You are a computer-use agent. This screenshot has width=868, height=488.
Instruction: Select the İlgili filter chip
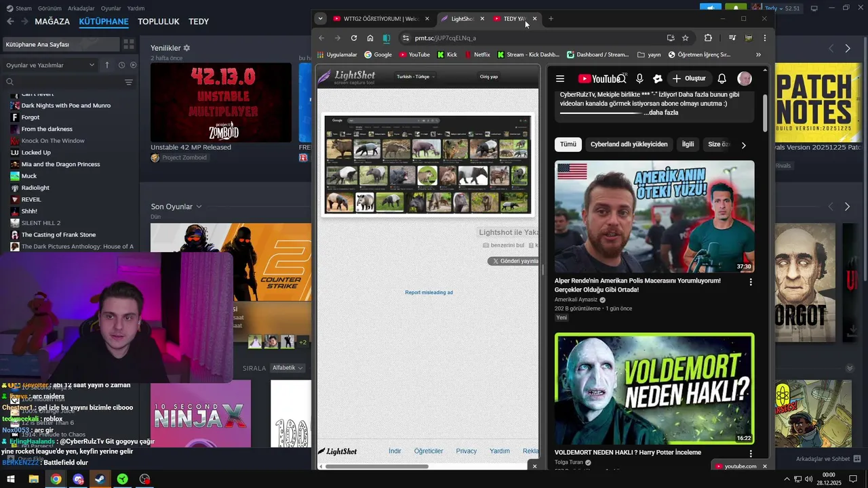pos(688,144)
